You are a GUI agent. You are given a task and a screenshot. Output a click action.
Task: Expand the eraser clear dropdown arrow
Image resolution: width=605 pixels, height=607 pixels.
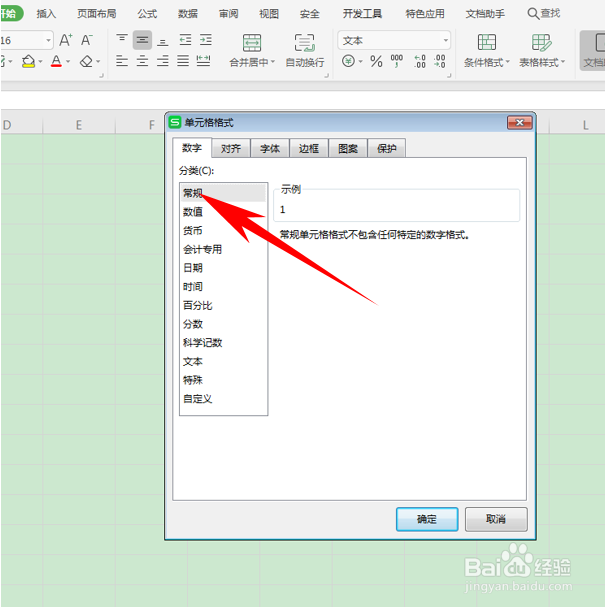(98, 61)
